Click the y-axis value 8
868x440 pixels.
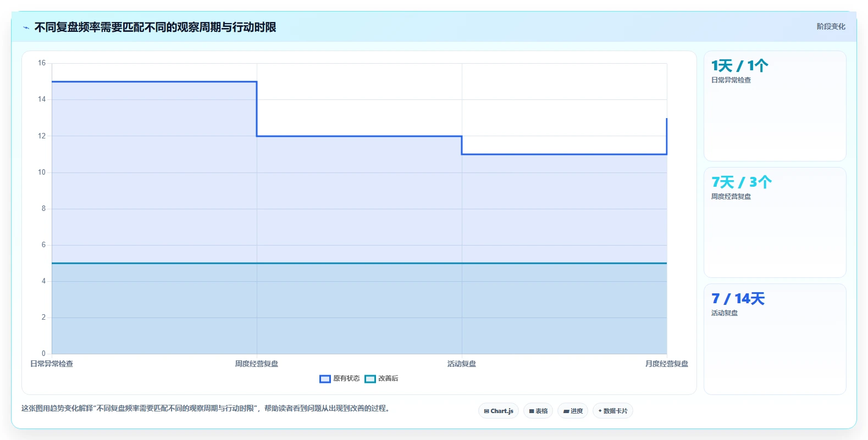43,208
